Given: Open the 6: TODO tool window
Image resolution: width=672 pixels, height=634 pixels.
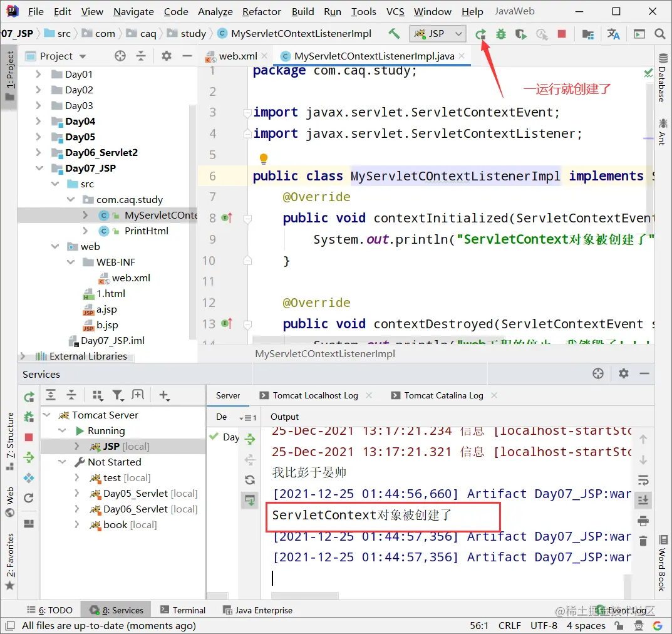Looking at the screenshot, I should click(49, 610).
